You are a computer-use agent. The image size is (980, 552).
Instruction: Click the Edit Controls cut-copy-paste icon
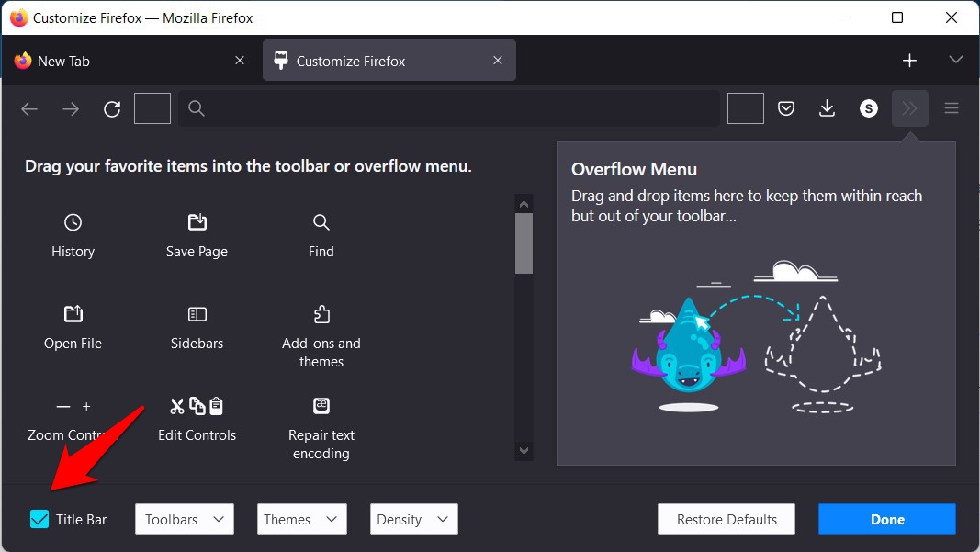coord(197,406)
